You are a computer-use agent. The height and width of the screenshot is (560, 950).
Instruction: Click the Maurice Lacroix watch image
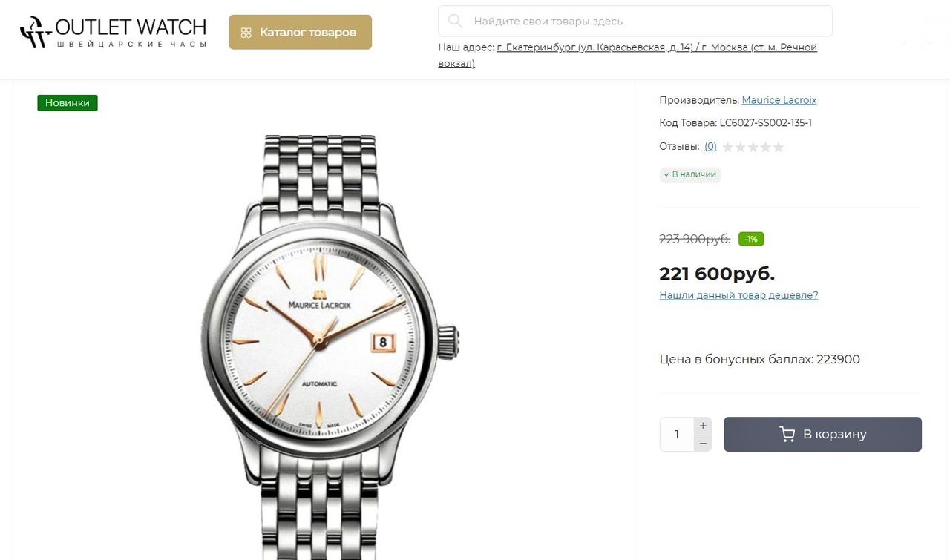click(327, 341)
